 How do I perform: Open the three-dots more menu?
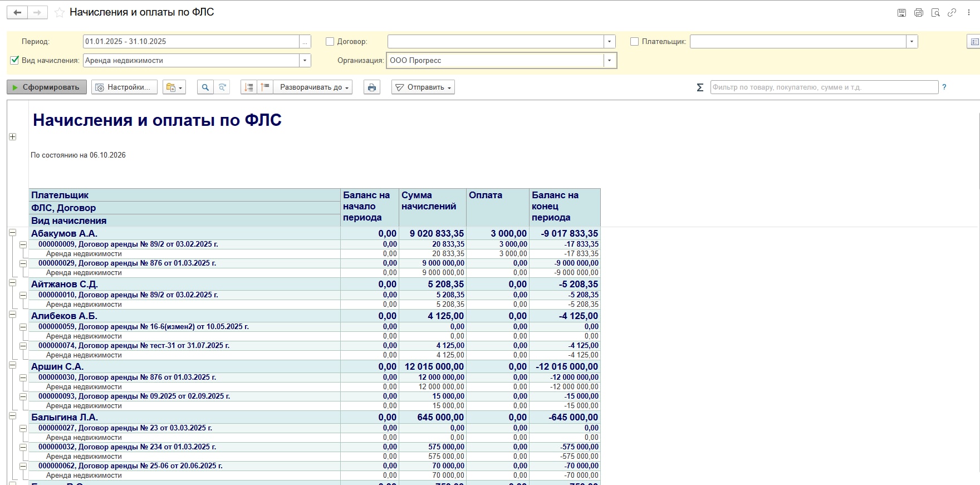coord(969,12)
